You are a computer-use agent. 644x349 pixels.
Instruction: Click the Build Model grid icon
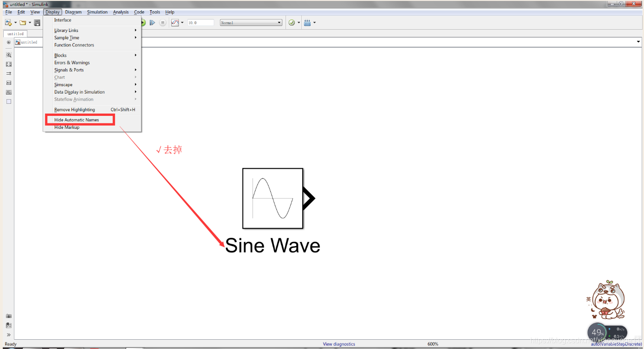coord(307,22)
